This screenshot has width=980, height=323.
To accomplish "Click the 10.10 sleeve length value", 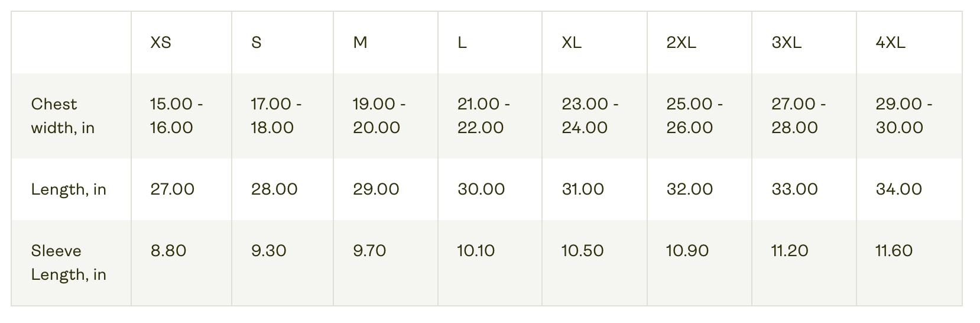I will tap(476, 251).
